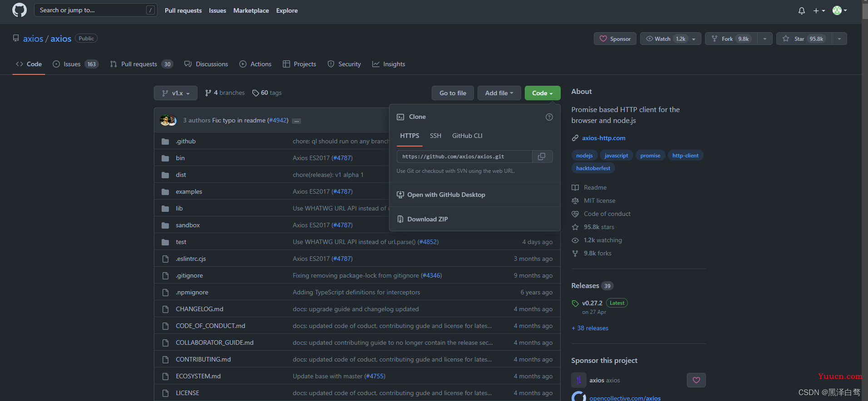Click the hacktoberfest topic tag
This screenshot has width=868, height=401.
pyautogui.click(x=593, y=168)
